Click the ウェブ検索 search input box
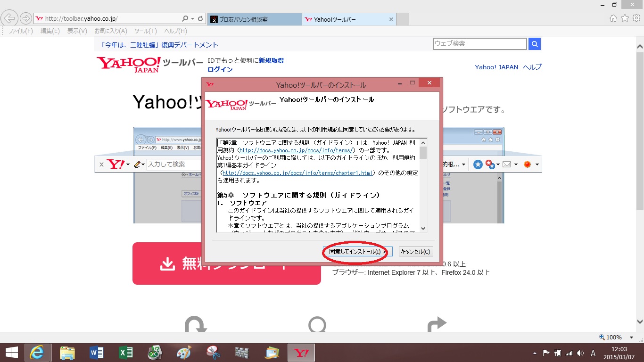Image resolution: width=644 pixels, height=362 pixels. [x=479, y=44]
